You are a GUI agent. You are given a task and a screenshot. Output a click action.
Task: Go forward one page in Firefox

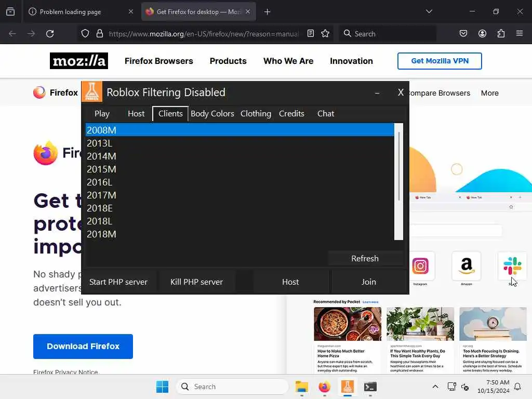click(31, 34)
